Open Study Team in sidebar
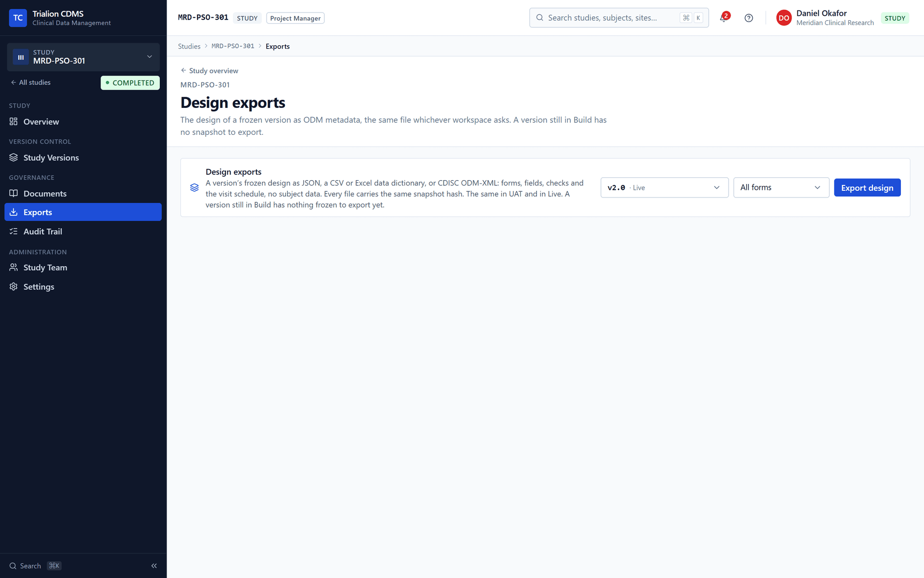 pos(83,267)
